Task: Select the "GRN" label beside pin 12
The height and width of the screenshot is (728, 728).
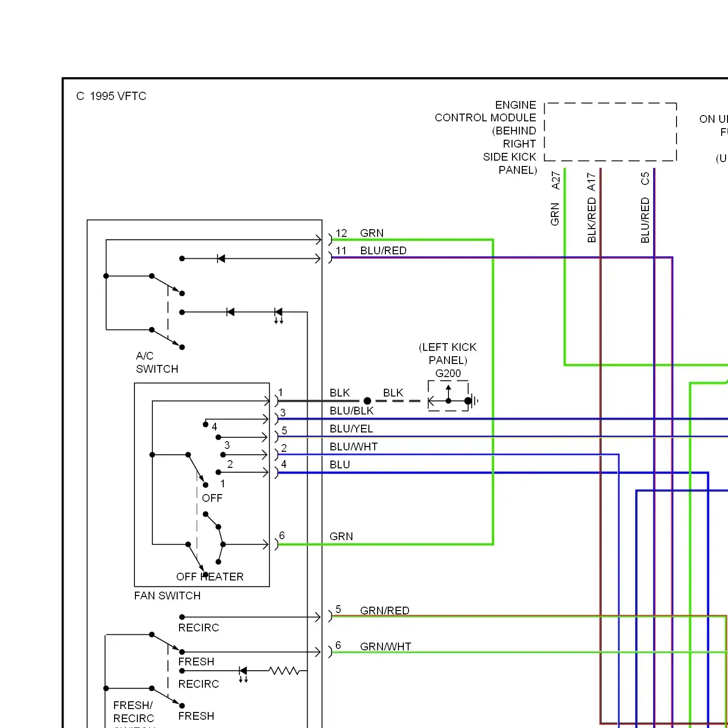Action: tap(372, 233)
